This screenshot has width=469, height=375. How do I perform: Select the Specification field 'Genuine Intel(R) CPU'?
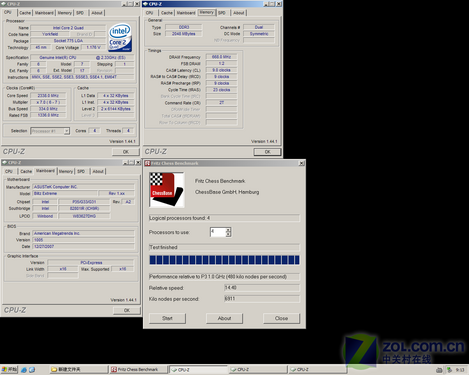click(83, 57)
